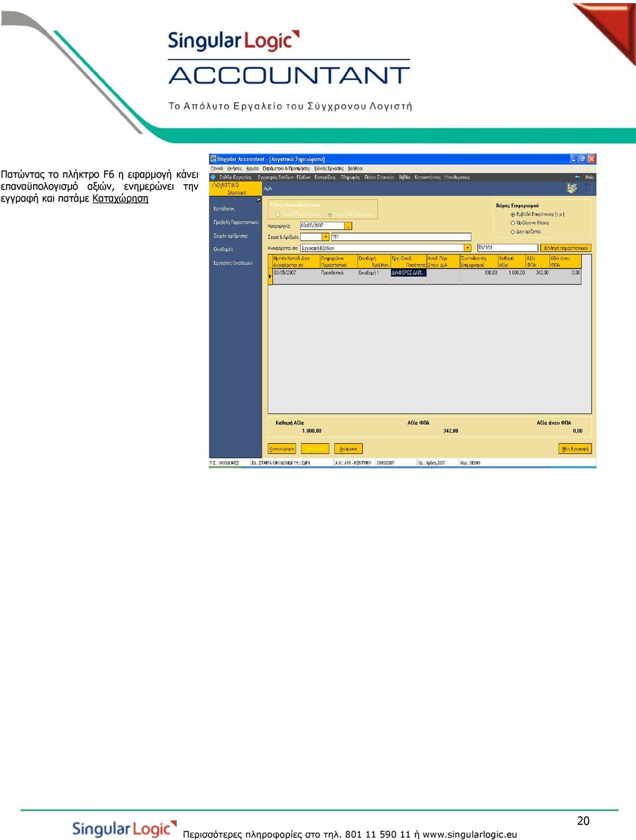Click the back arrow icon beside Help
This screenshot has width=636, height=840.
578,177
